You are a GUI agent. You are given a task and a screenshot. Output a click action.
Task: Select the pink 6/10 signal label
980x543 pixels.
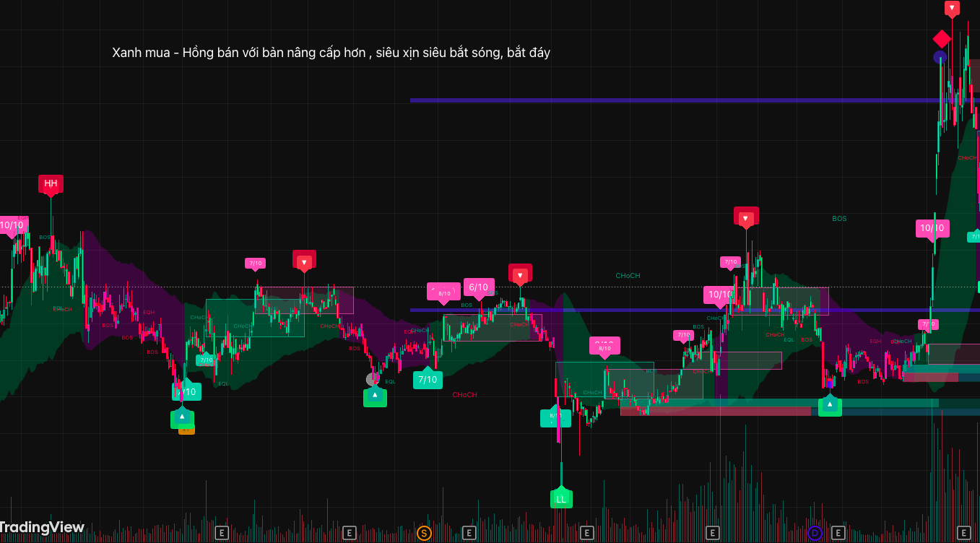[x=479, y=287]
